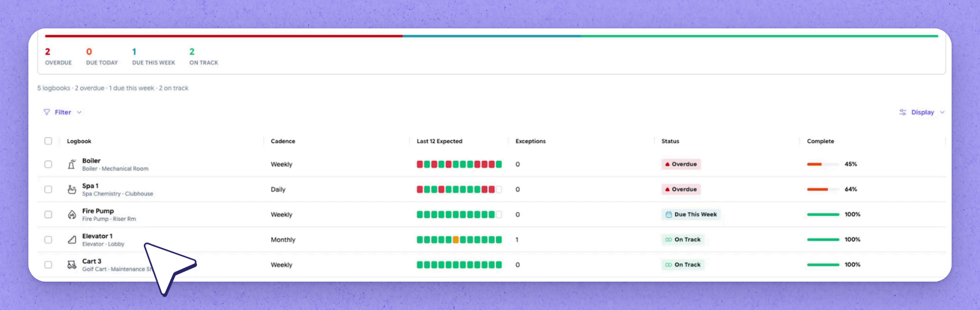This screenshot has width=980, height=310.
Task: Click the Spa 1 last-12 history squares
Action: point(459,189)
